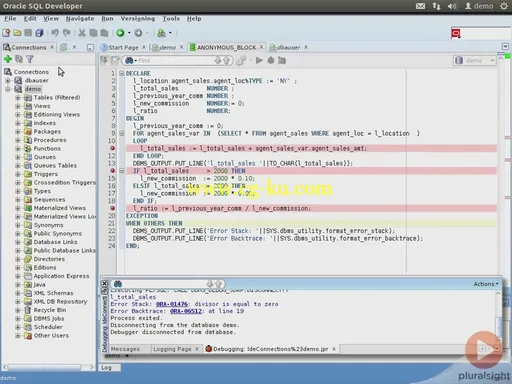This screenshot has width=512, height=384.
Task: Click the Connections panel horizontal scrollbar
Action: [x=43, y=367]
